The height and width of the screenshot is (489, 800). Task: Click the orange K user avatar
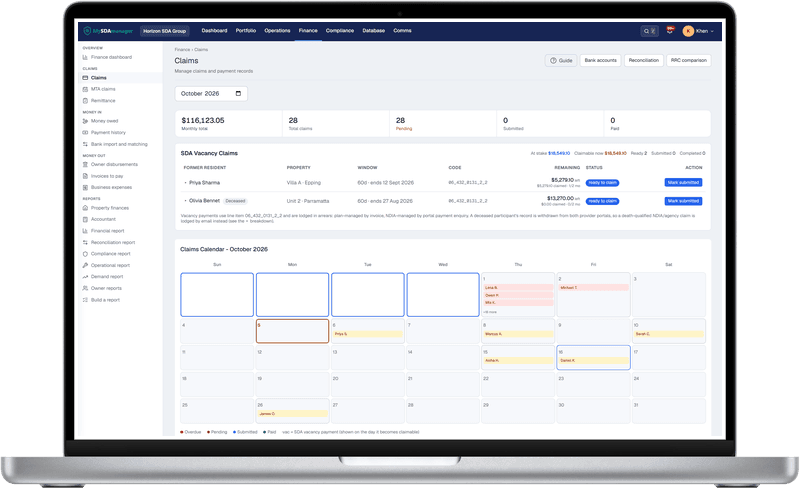click(x=688, y=31)
